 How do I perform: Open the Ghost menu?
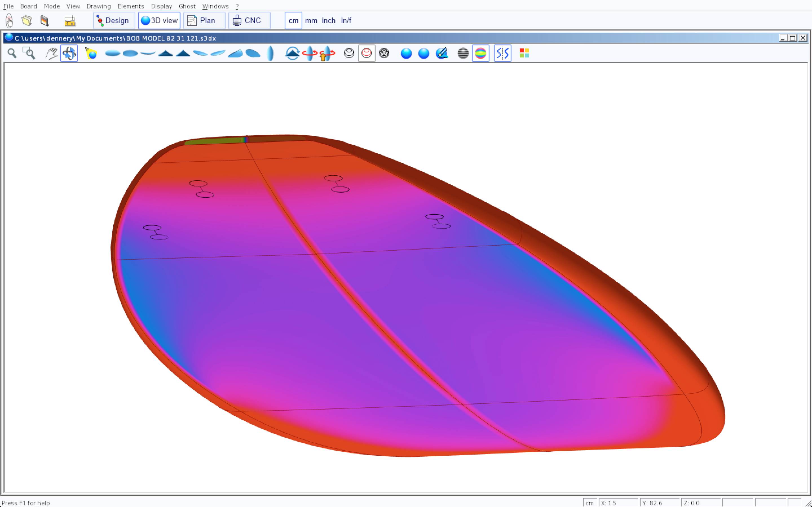coord(187,6)
